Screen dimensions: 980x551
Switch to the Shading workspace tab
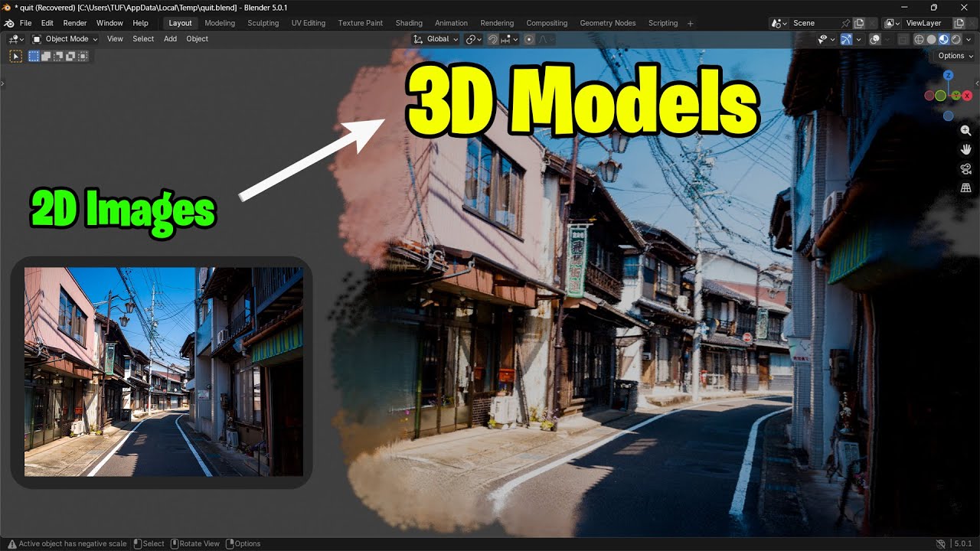[x=409, y=23]
